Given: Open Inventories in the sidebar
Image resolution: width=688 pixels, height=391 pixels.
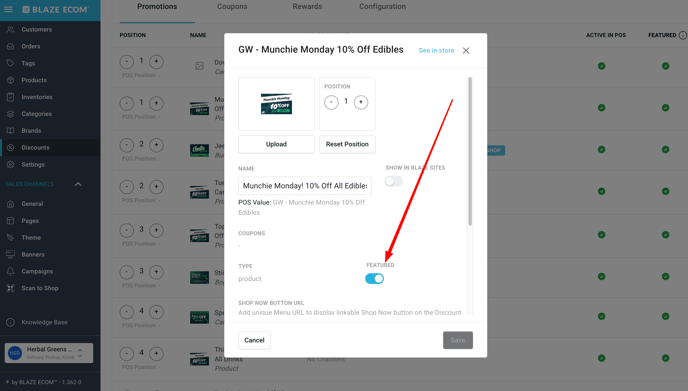Looking at the screenshot, I should point(37,97).
